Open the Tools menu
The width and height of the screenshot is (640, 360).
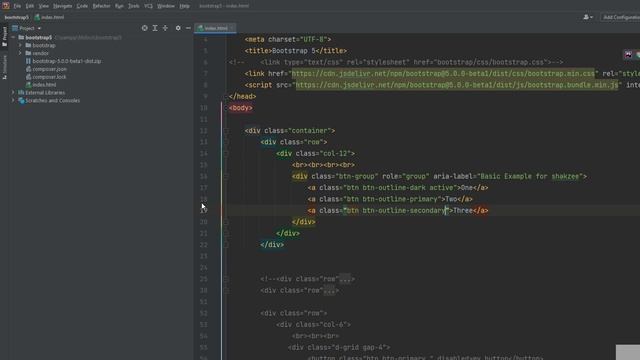[133, 6]
